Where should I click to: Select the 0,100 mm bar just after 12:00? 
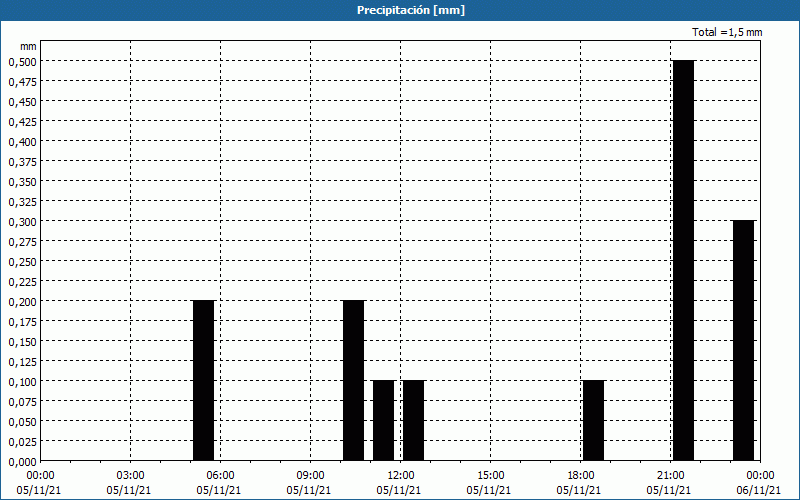[x=413, y=420]
